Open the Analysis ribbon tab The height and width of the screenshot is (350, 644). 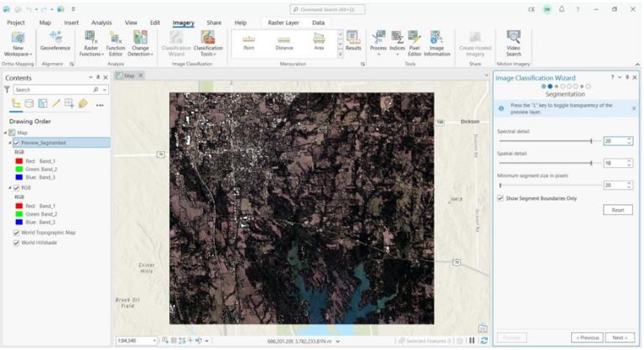(101, 23)
